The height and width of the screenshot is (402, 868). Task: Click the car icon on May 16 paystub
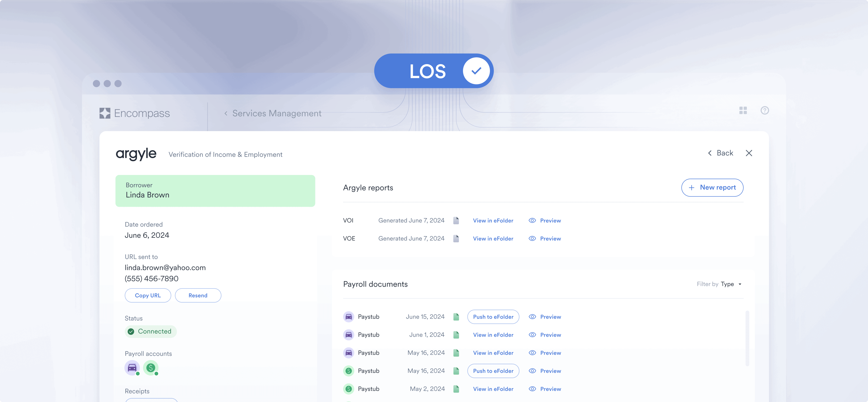click(348, 353)
